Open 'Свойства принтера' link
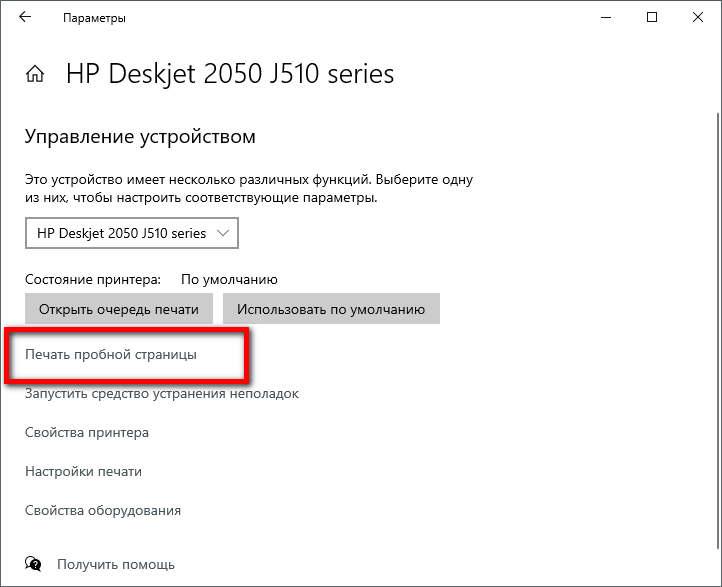 (x=87, y=433)
